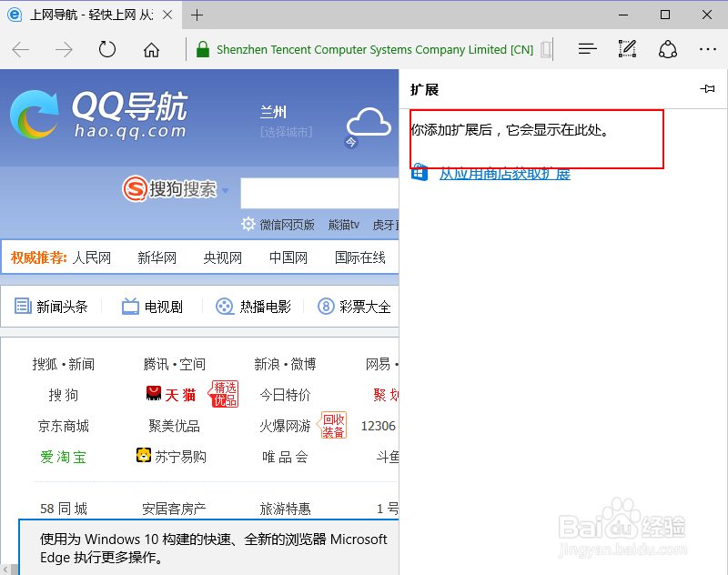Open the 热播电影 category

point(254,307)
